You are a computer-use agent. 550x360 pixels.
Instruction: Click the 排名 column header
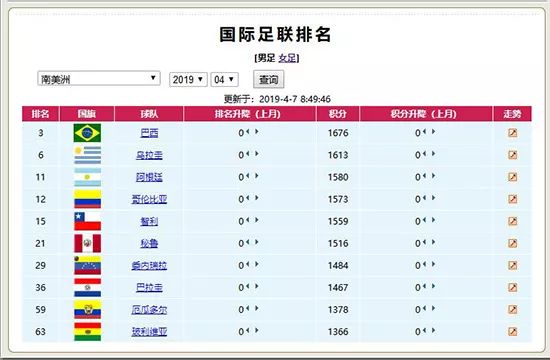pyautogui.click(x=41, y=114)
